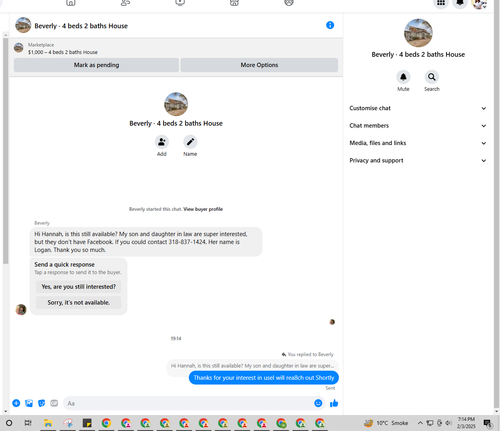Show hidden system tray icons

420,423
